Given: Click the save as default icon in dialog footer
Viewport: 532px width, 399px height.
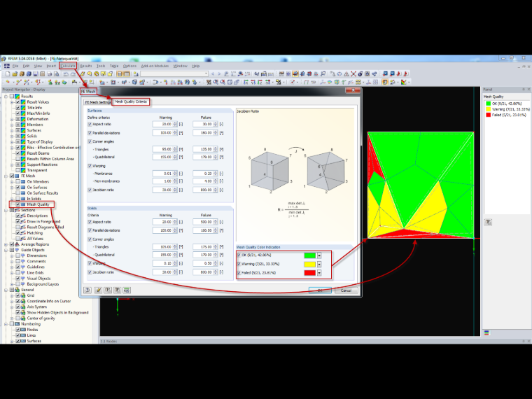Looking at the screenshot, I should point(117,290).
